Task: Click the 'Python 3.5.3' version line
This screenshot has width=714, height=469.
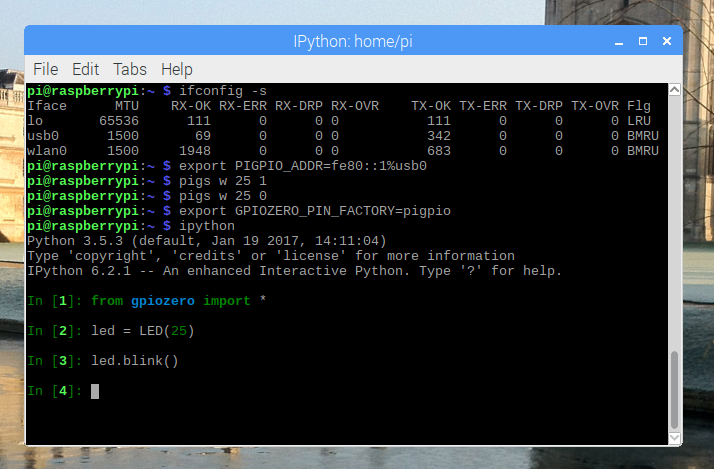Action: (x=207, y=241)
